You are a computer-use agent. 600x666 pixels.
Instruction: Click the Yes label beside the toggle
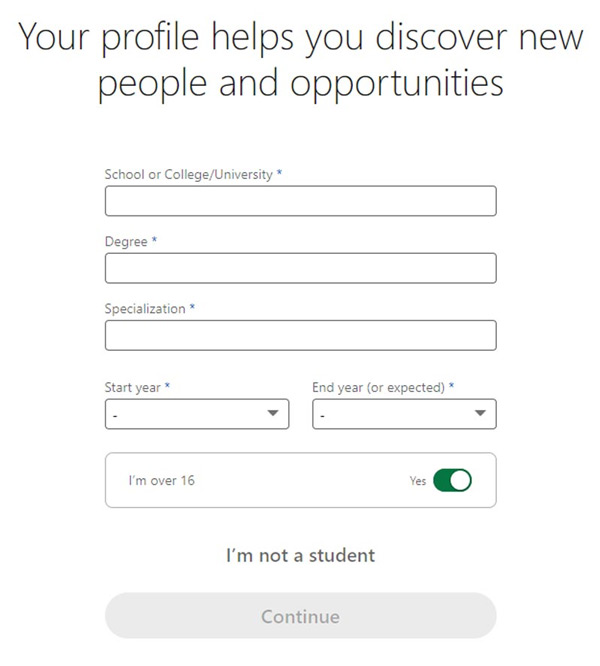tap(418, 481)
